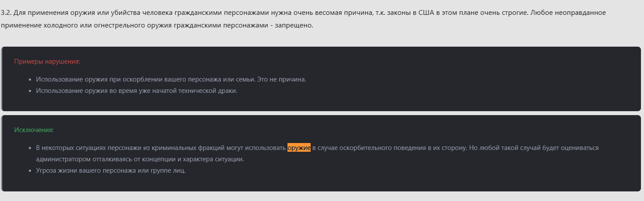This screenshot has height=201, width=644.
Task: Click the red "Примеры нарушения:" heading
Action: click(x=47, y=61)
